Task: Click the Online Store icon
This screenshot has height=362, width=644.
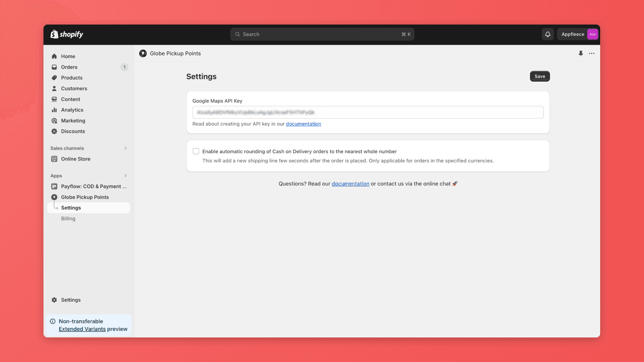Action: (x=54, y=159)
